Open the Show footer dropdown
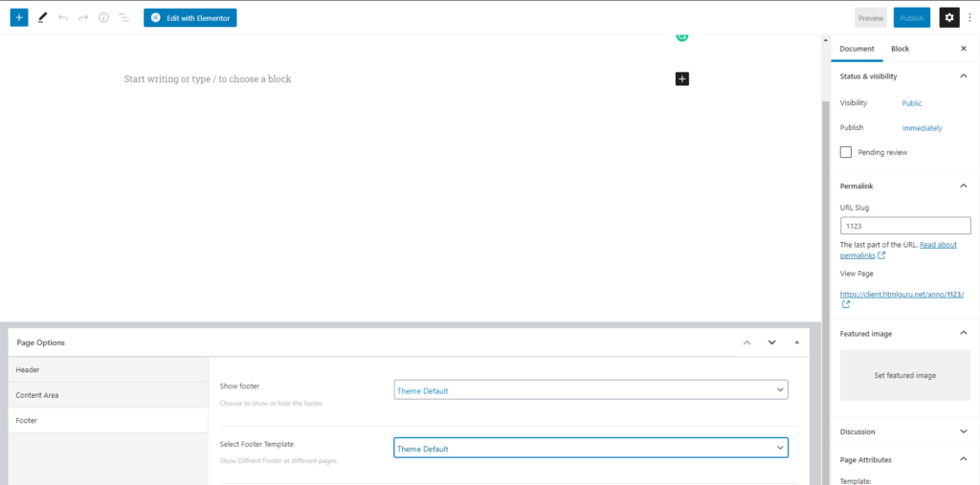The height and width of the screenshot is (485, 980). tap(590, 390)
